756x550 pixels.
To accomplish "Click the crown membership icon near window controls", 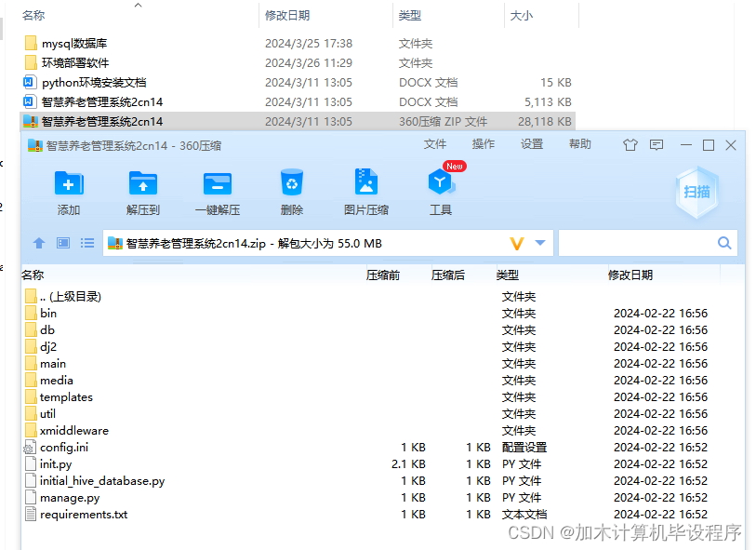I will click(x=630, y=145).
